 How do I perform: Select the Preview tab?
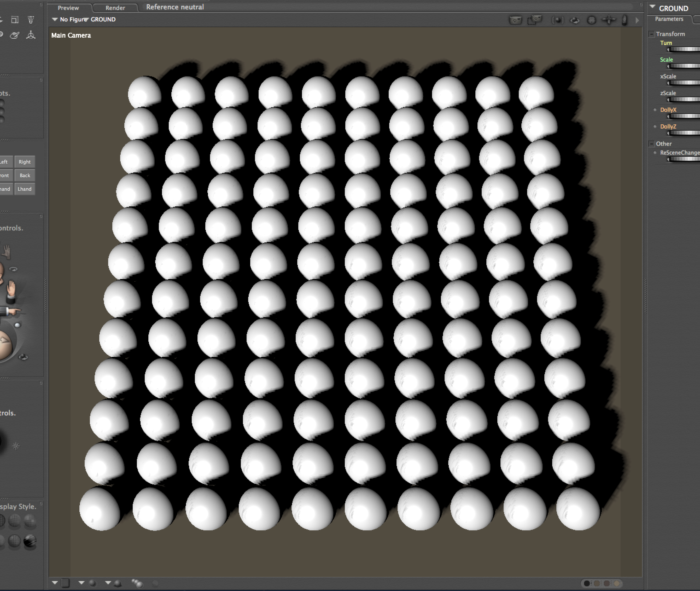point(68,8)
